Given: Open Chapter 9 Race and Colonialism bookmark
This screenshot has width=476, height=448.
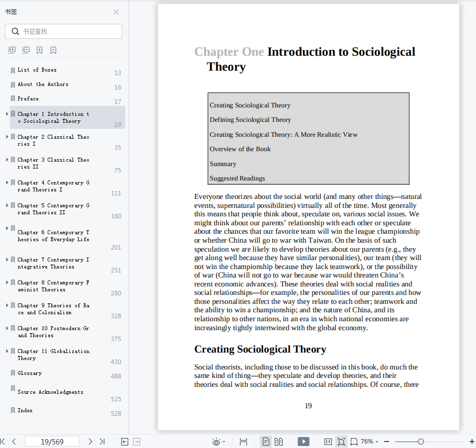Looking at the screenshot, I should (x=54, y=309).
